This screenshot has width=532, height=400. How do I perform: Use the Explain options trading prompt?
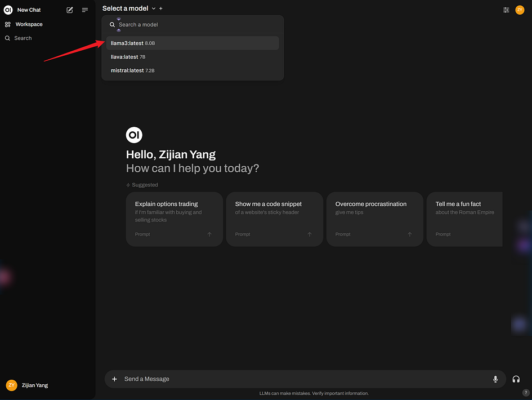174,219
